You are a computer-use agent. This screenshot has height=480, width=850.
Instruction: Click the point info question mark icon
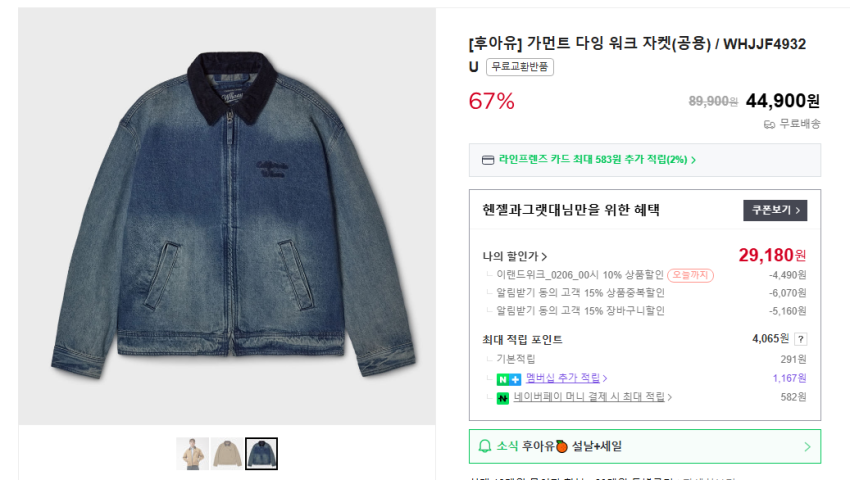(800, 339)
